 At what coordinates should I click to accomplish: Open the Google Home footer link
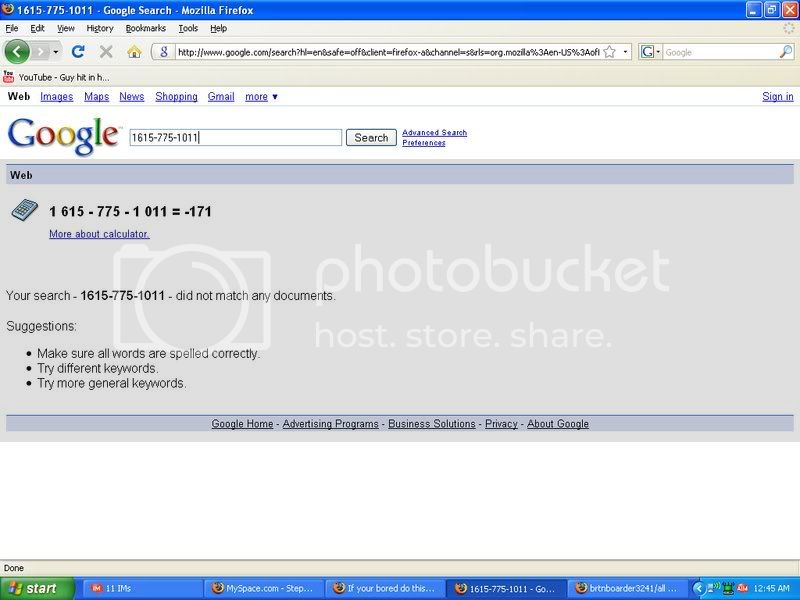pos(242,424)
